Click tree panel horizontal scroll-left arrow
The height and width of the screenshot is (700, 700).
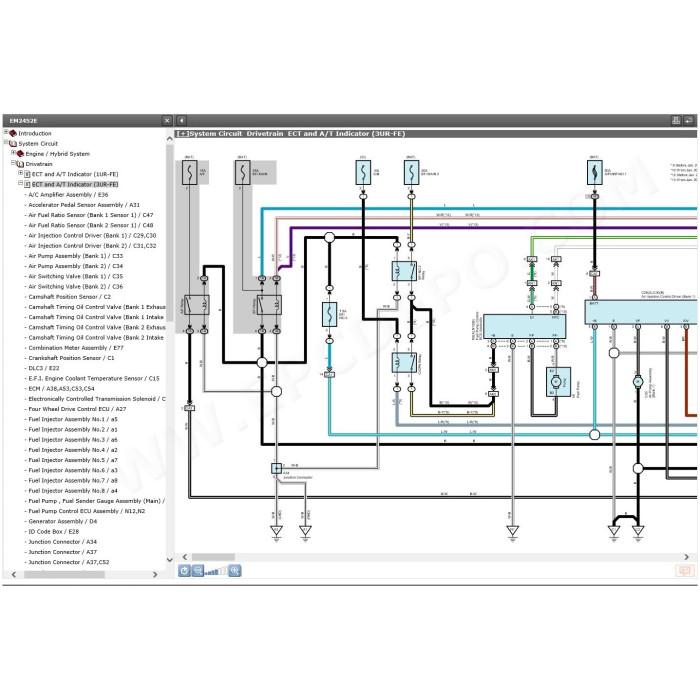pos(14,575)
